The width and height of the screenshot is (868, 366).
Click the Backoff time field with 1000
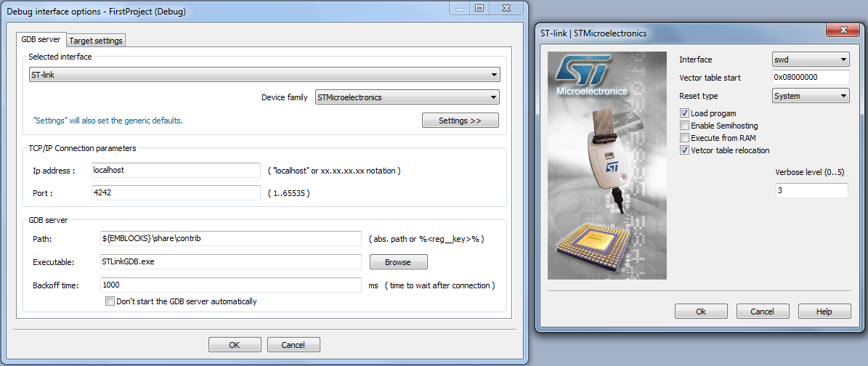[231, 285]
